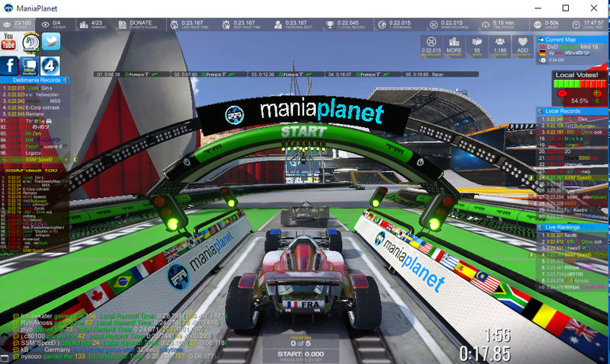This screenshot has height=364, width=610.
Task: Maximize the ManiaPlanet window
Action: pos(566,8)
